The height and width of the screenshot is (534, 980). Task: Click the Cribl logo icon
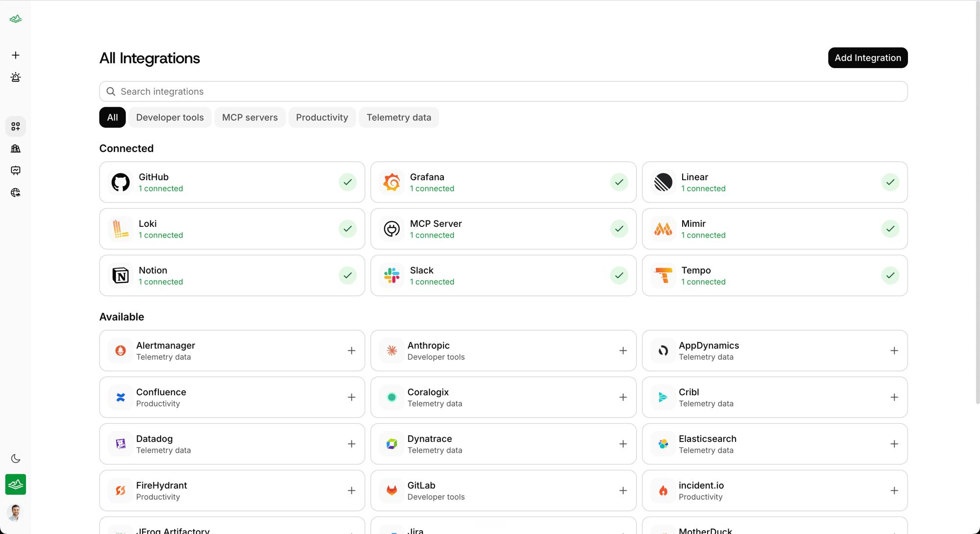663,397
